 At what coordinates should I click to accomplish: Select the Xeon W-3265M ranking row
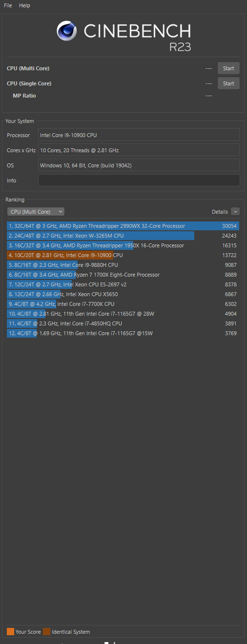point(123,236)
